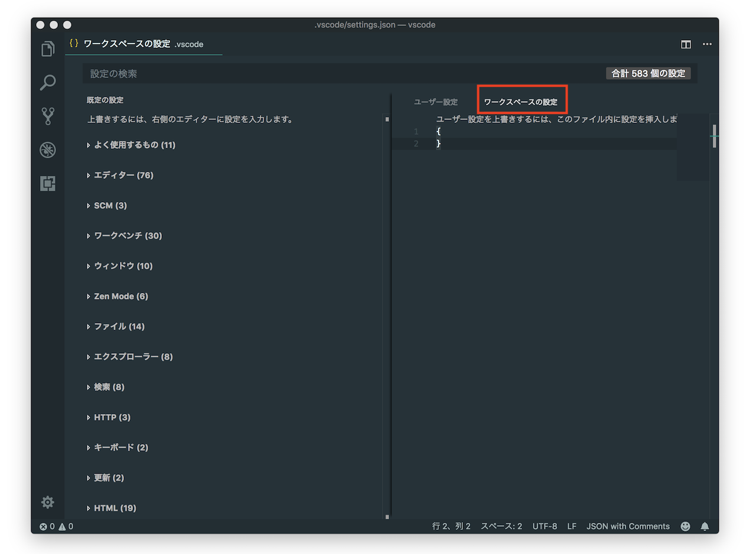This screenshot has height=554, width=756.
Task: Click 合計 583 個の設定 badge
Action: tap(649, 74)
